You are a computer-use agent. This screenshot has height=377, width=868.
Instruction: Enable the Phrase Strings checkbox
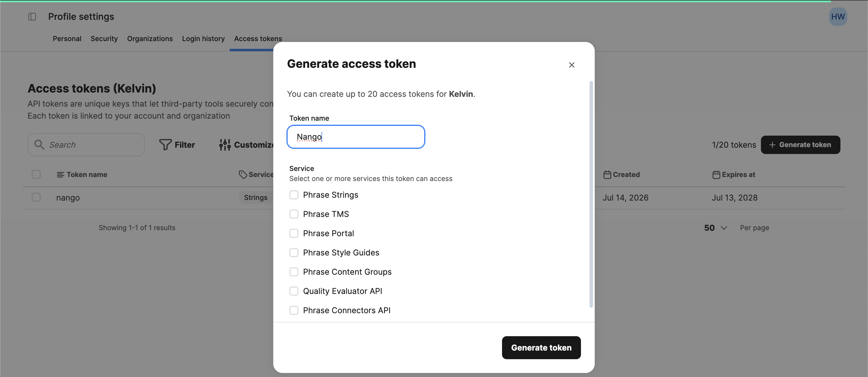[294, 195]
